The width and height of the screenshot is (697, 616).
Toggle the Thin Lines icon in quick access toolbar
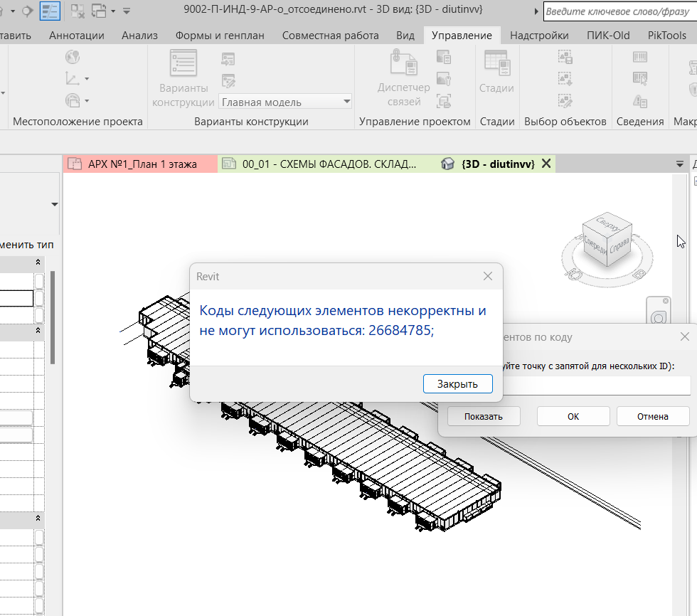pos(50,11)
